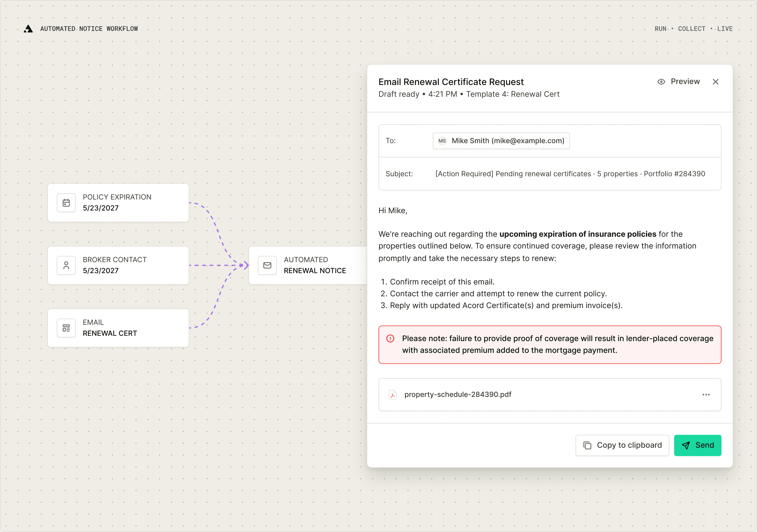Send the renewal email
Image resolution: width=757 pixels, height=532 pixels.
[x=698, y=445]
